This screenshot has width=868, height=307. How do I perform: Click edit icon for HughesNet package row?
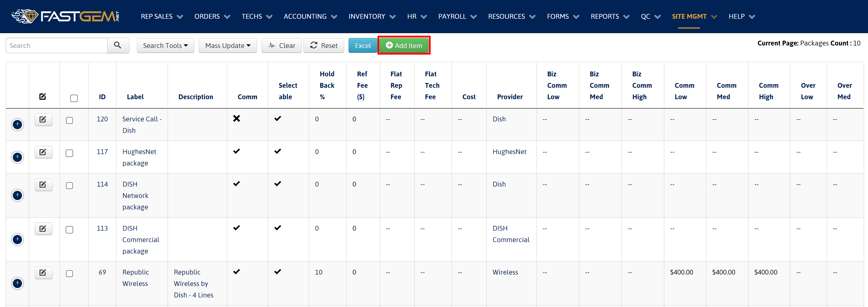43,152
